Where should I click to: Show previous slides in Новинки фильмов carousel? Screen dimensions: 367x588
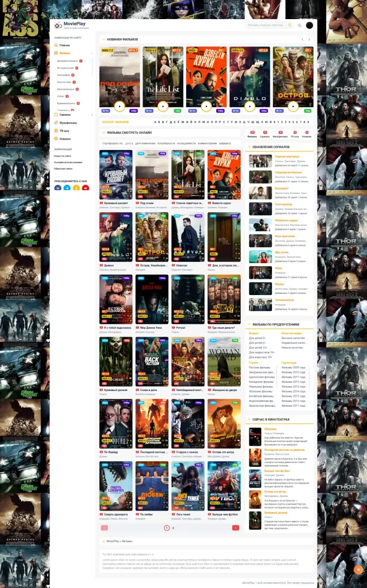pos(303,39)
